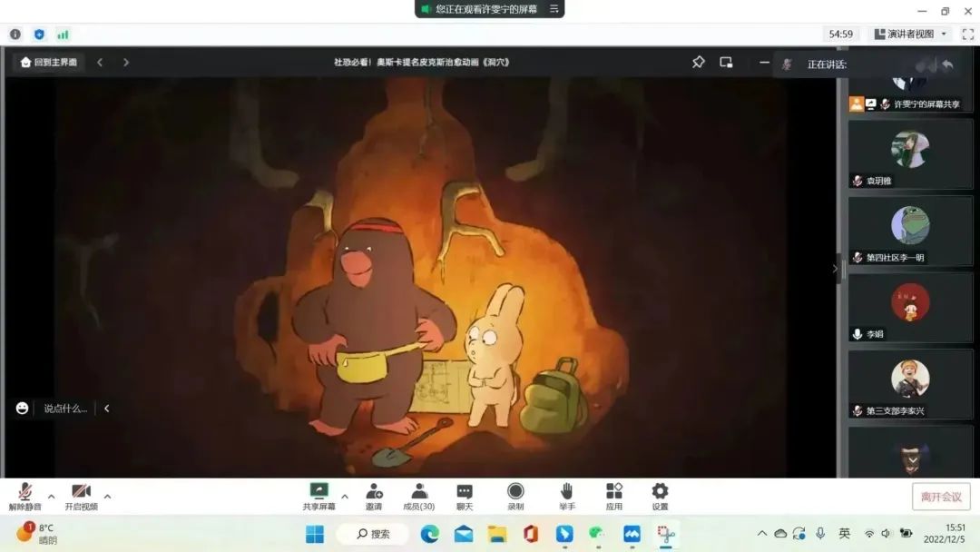Minimize the shared video player bar
This screenshot has height=552, width=980.
pyautogui.click(x=764, y=62)
